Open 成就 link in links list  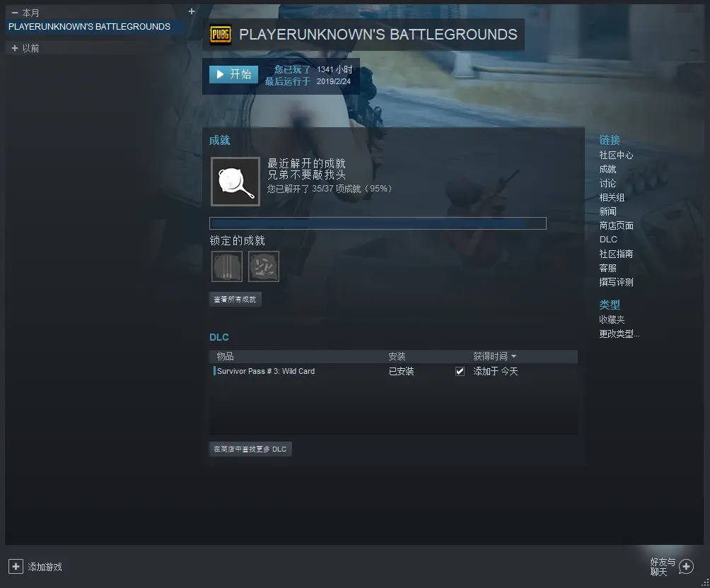pos(607,170)
